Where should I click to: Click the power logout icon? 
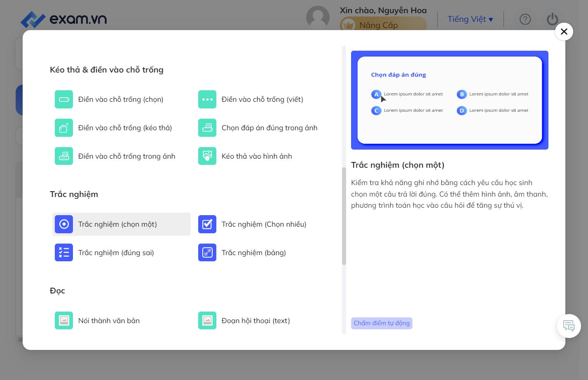(553, 19)
